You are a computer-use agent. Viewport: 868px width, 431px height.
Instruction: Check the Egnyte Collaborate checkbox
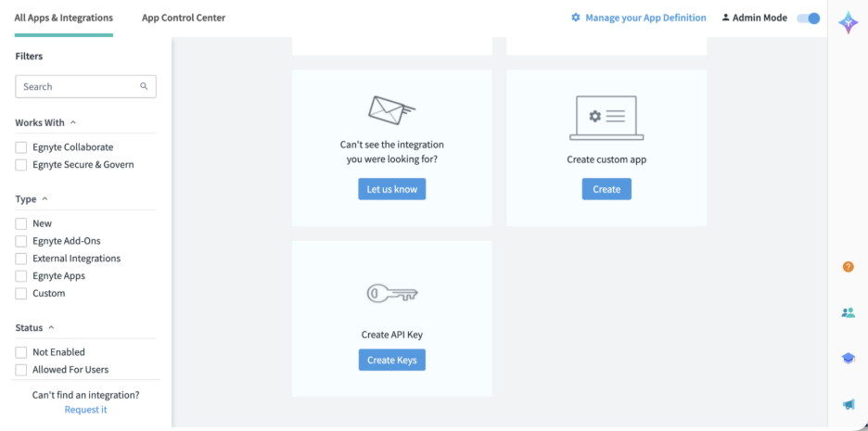tap(21, 147)
